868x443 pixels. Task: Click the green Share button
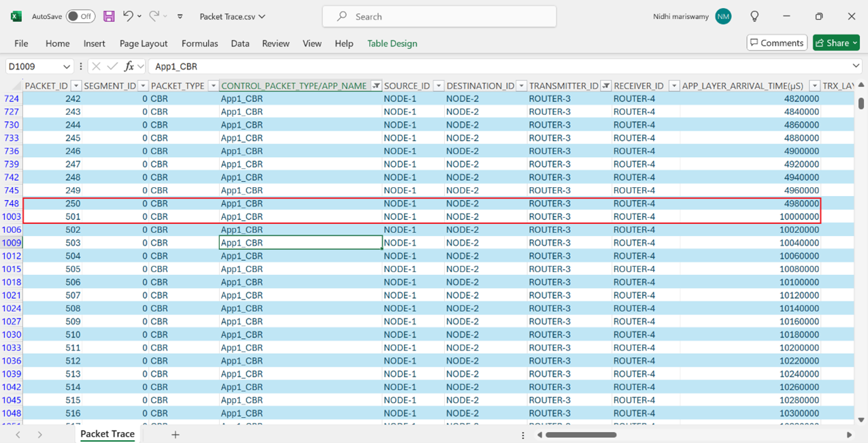tap(836, 43)
